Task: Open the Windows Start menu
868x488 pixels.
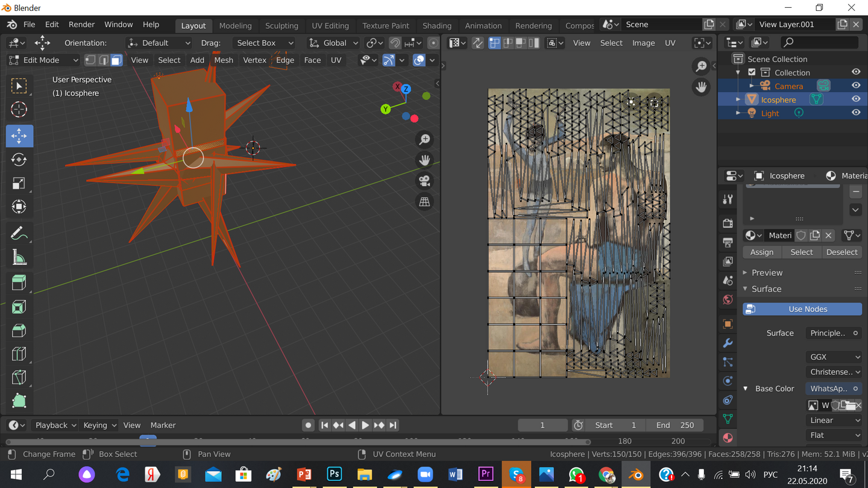Action: coord(16,474)
